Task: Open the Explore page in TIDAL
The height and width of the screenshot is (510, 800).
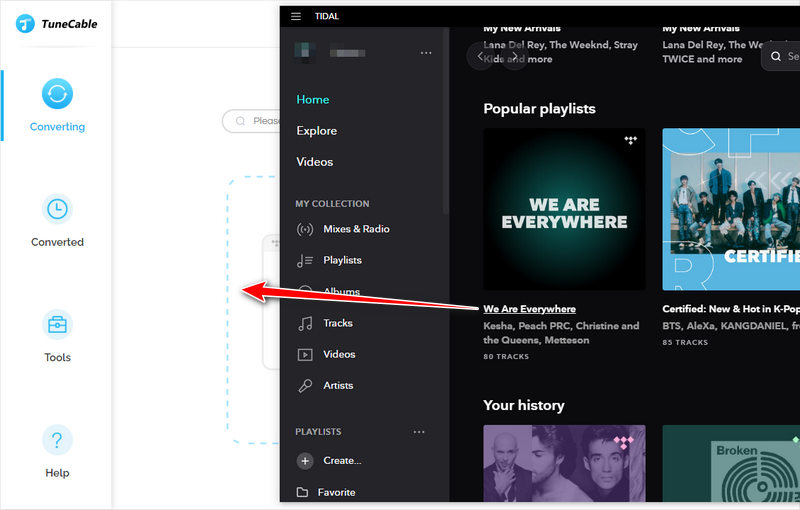Action: 316,131
